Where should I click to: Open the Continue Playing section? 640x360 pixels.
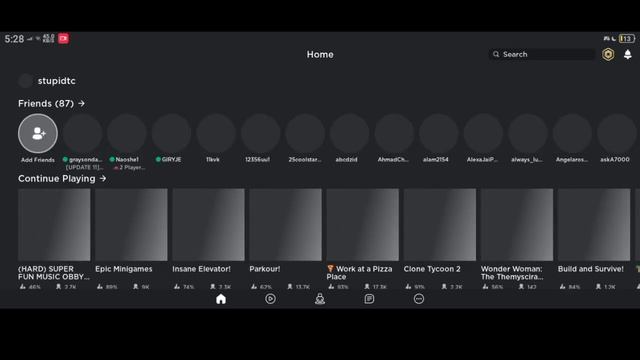tap(62, 179)
